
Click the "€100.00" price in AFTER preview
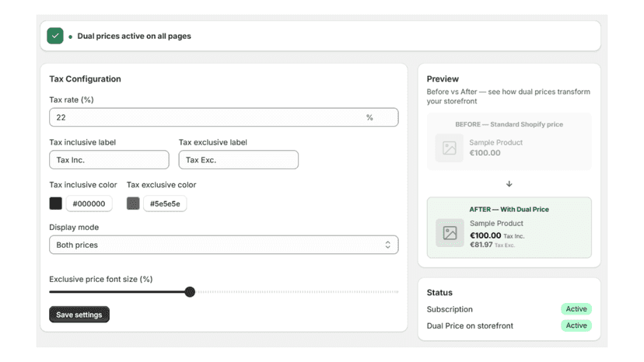(x=485, y=235)
